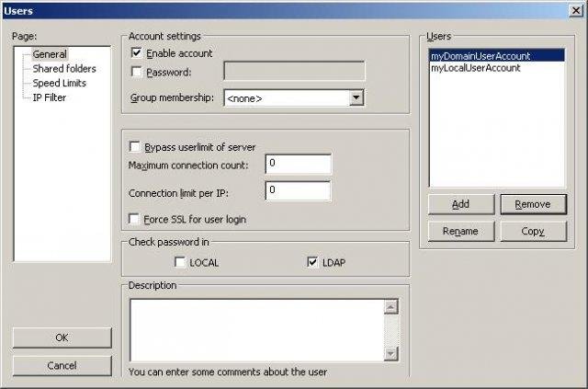Check the LOCAL password option
The image size is (588, 389).
180,263
